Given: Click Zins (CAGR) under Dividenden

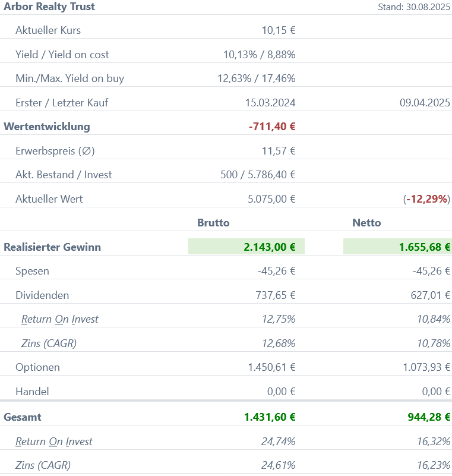Looking at the screenshot, I should (x=49, y=343).
